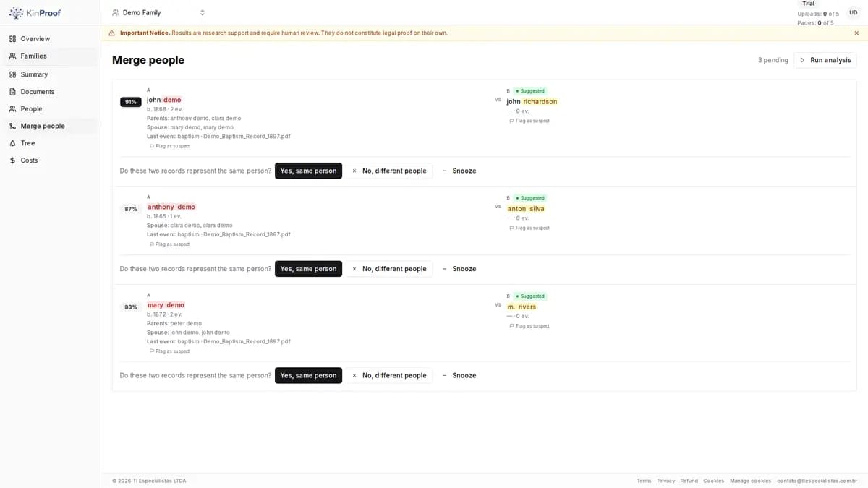This screenshot has width=868, height=488.
Task: Open the Terms footer link
Action: tap(644, 481)
